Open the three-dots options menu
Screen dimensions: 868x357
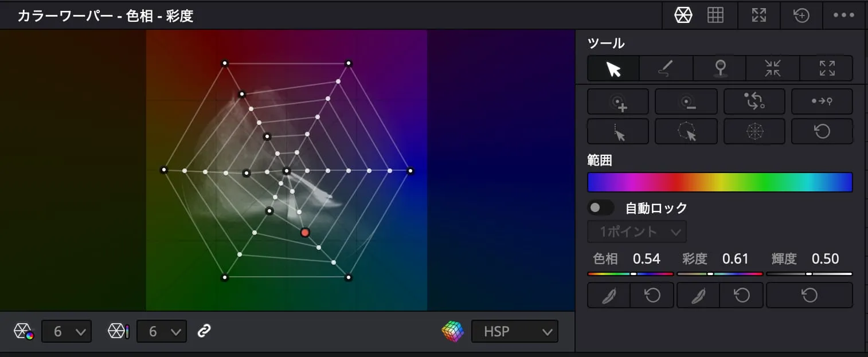843,15
